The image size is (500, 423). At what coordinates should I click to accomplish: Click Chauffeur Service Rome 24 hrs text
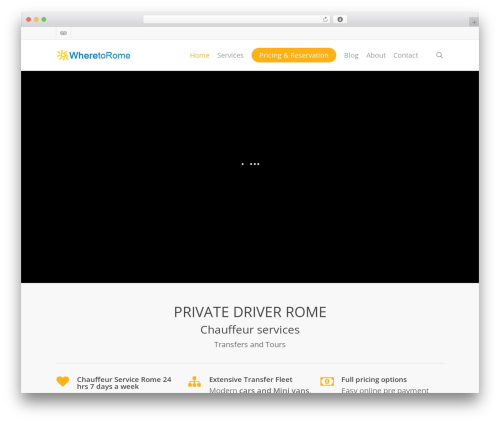click(x=124, y=383)
